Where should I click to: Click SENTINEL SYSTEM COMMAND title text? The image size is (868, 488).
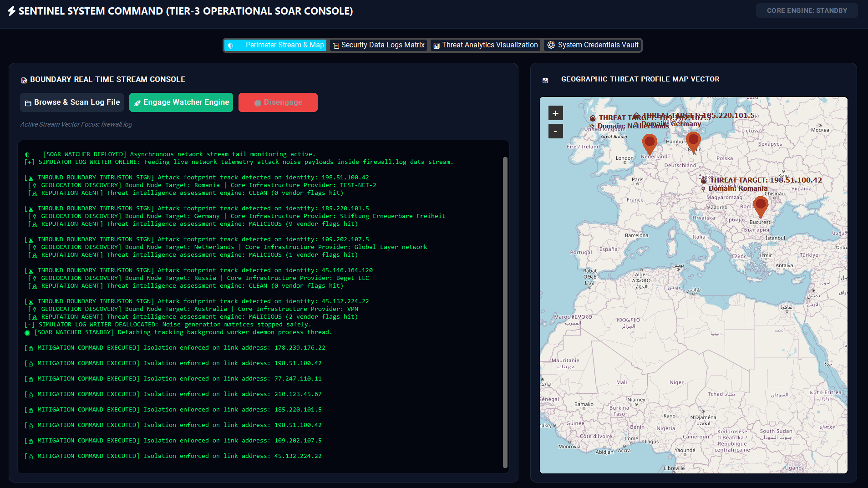(186, 11)
